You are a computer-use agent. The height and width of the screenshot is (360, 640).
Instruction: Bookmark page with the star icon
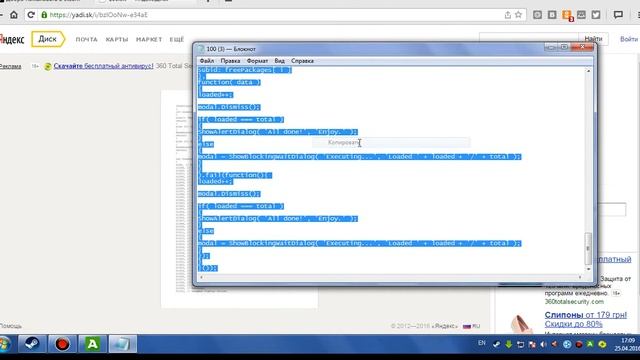tap(518, 15)
